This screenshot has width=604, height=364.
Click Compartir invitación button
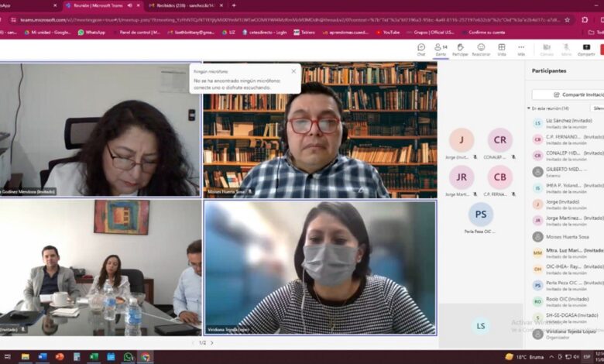(568, 94)
